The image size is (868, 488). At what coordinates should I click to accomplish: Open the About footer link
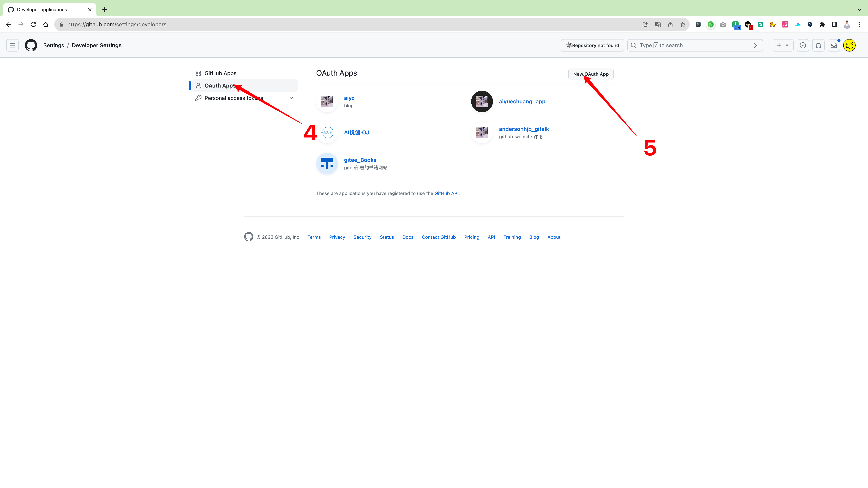pyautogui.click(x=554, y=237)
